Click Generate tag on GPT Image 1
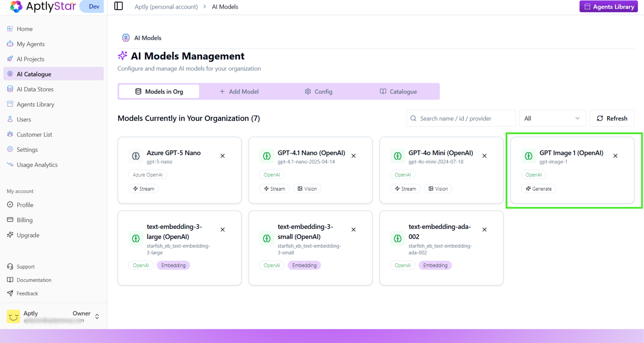Screen dimensions: 644x343 click(x=539, y=189)
